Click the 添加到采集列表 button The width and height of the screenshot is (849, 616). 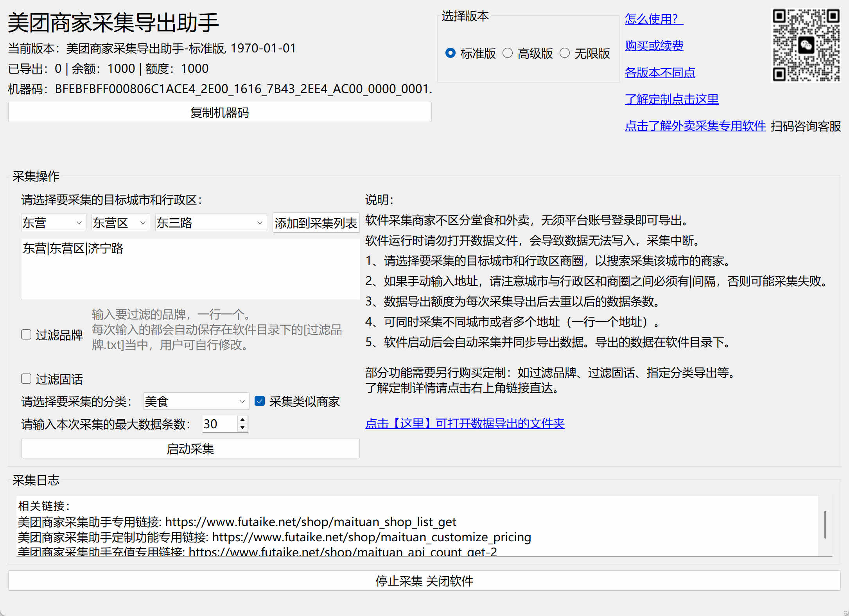pyautogui.click(x=316, y=223)
